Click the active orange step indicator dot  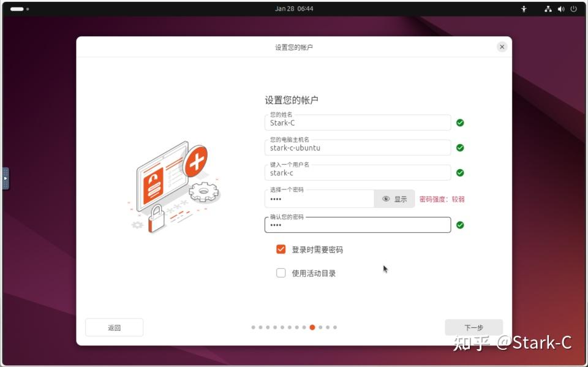coord(312,327)
